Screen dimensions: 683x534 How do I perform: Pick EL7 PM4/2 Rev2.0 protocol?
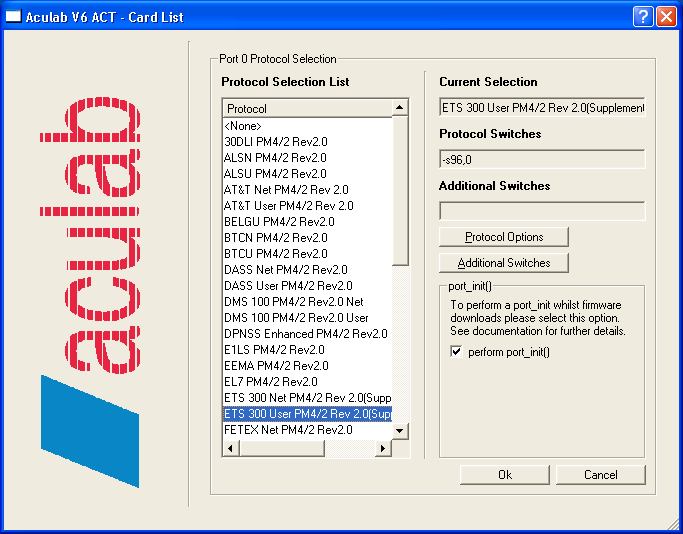click(308, 382)
